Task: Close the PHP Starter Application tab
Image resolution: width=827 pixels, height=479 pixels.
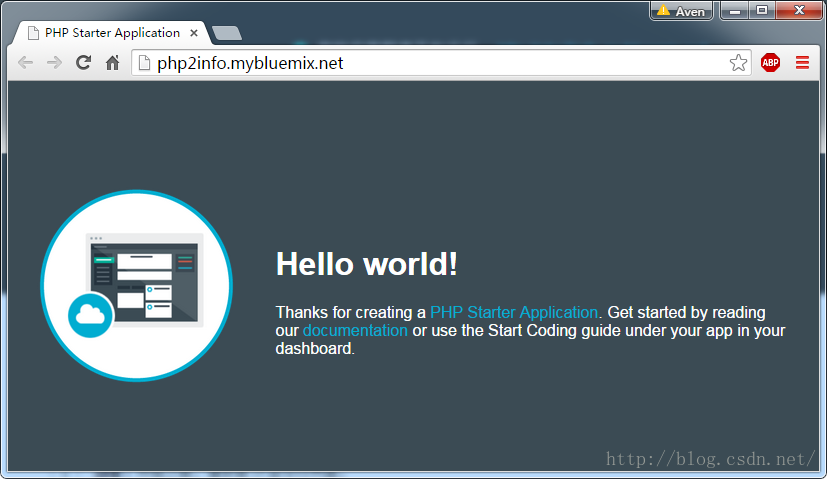Action: tap(194, 33)
